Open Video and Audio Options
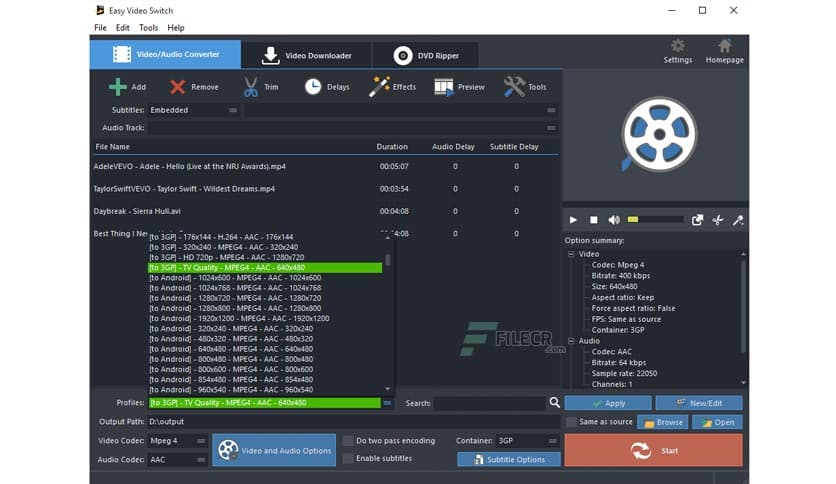 tap(274, 450)
